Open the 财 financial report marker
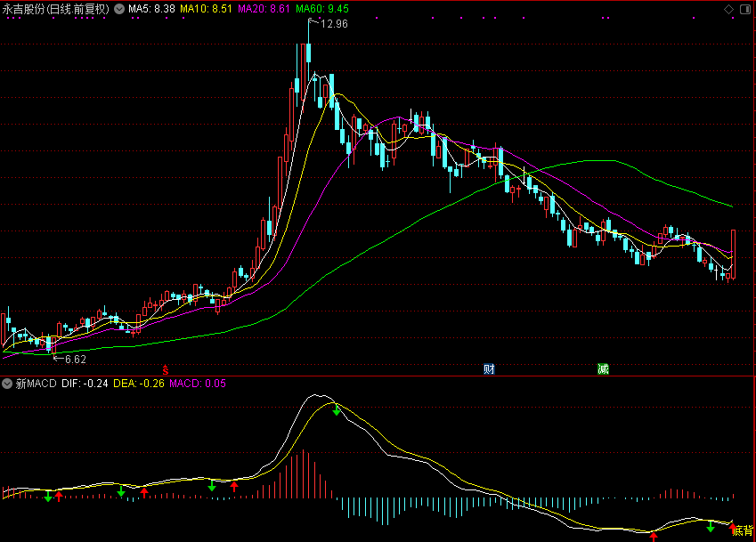The height and width of the screenshot is (542, 756). [488, 368]
